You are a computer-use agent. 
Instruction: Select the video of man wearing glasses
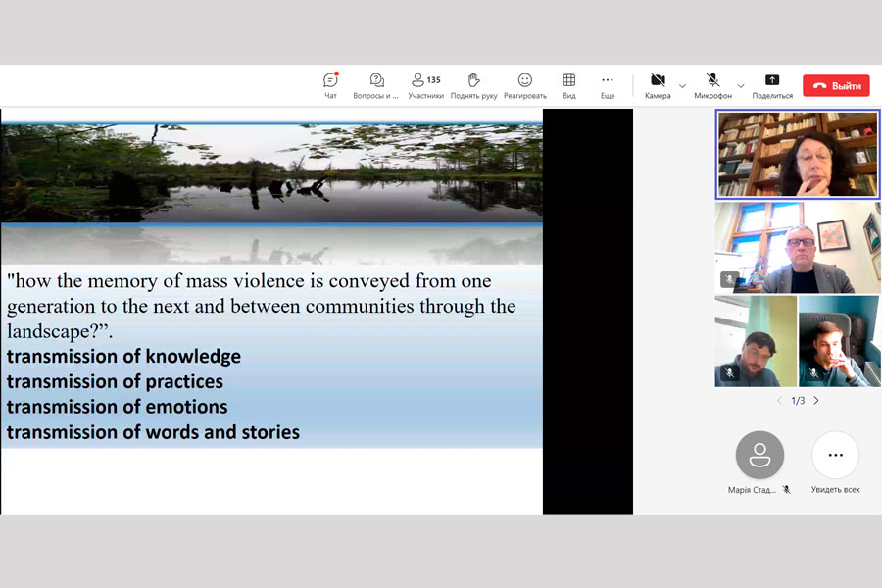(x=797, y=248)
